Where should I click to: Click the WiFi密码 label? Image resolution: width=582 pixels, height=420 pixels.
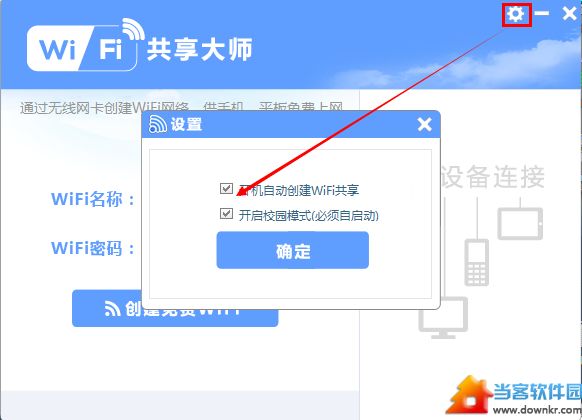(93, 248)
